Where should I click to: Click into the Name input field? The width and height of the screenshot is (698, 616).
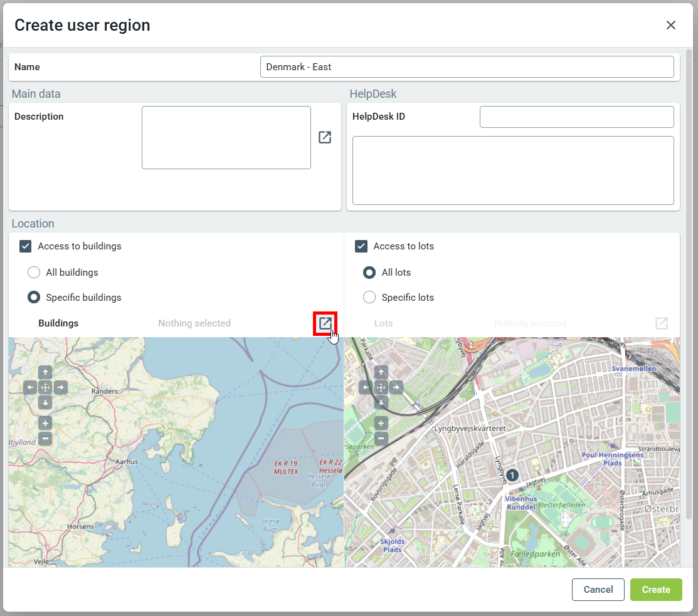[x=467, y=67]
